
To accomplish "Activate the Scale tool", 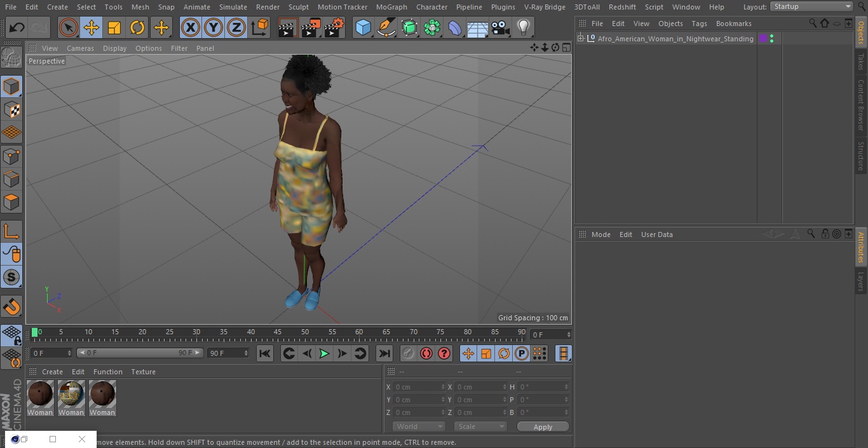I will (114, 27).
